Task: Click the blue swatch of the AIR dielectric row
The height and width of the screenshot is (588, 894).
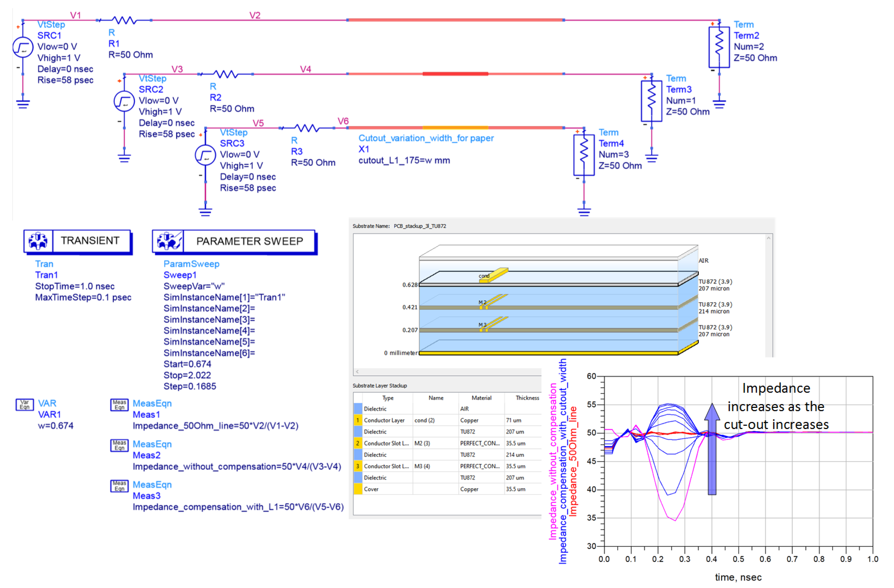Action: 358,409
